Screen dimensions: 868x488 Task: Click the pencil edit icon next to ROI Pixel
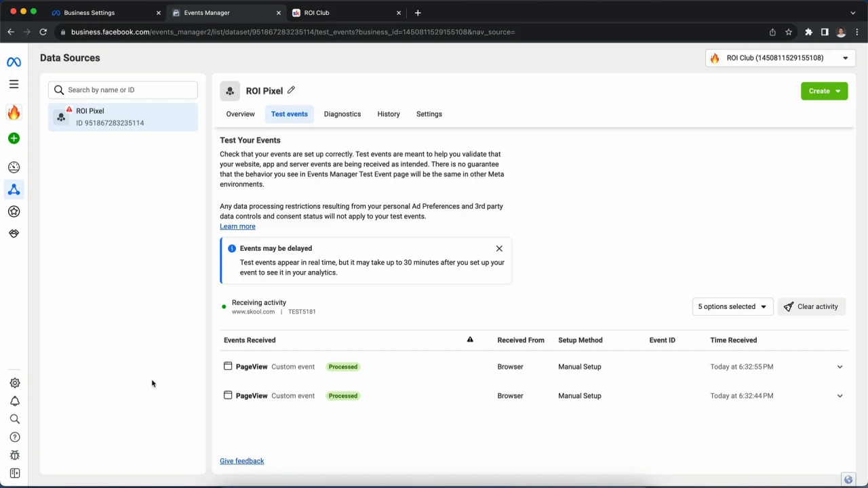(x=291, y=90)
